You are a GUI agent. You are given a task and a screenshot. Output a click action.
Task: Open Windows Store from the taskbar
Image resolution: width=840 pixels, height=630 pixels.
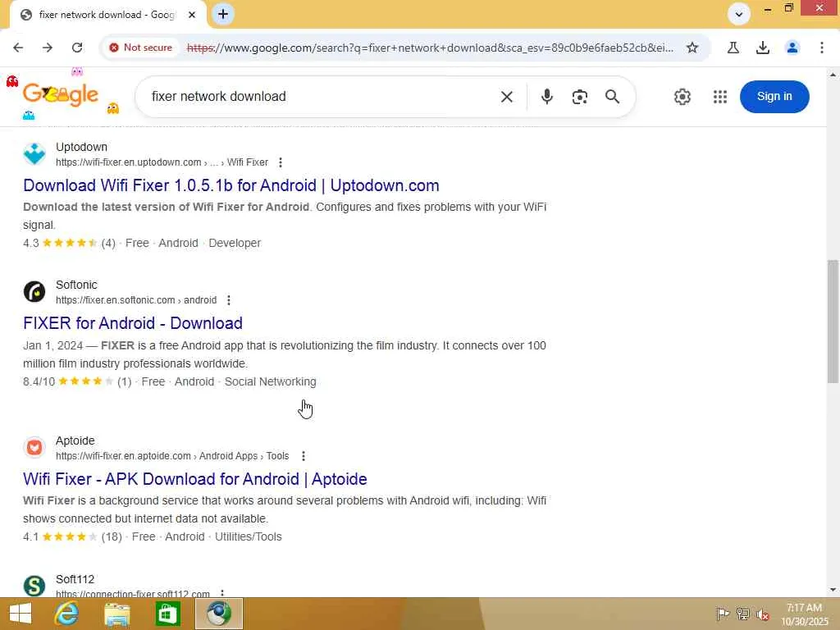(x=167, y=614)
